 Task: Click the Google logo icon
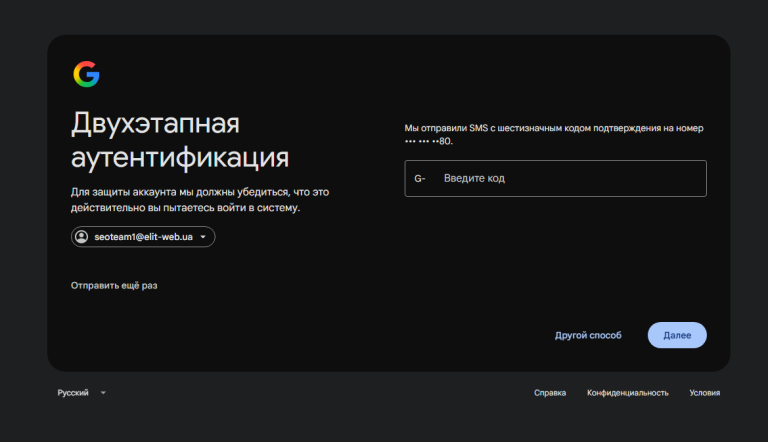coord(86,74)
